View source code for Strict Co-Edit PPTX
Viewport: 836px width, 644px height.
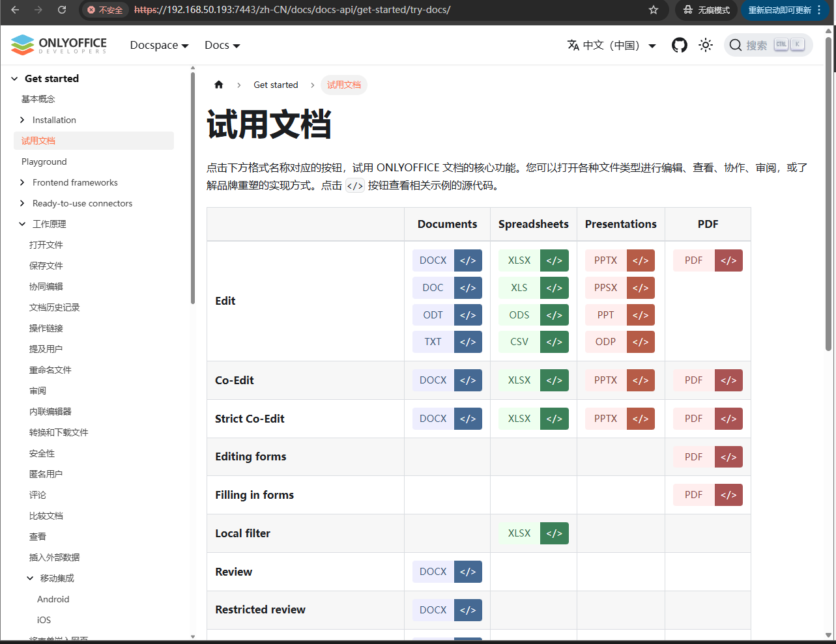[641, 419]
